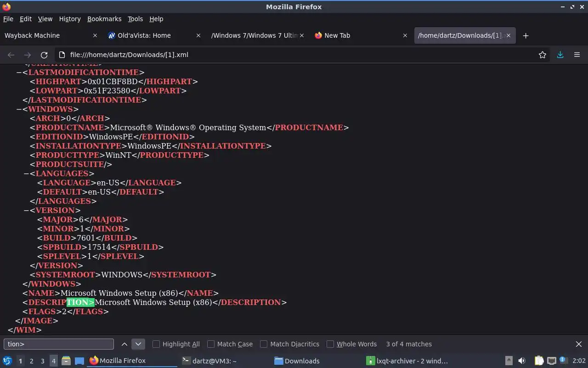Go back to the previous page
This screenshot has width=588, height=368.
11,55
